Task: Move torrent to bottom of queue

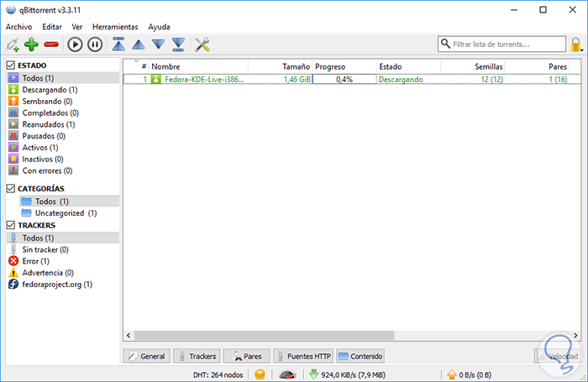Action: pos(178,44)
